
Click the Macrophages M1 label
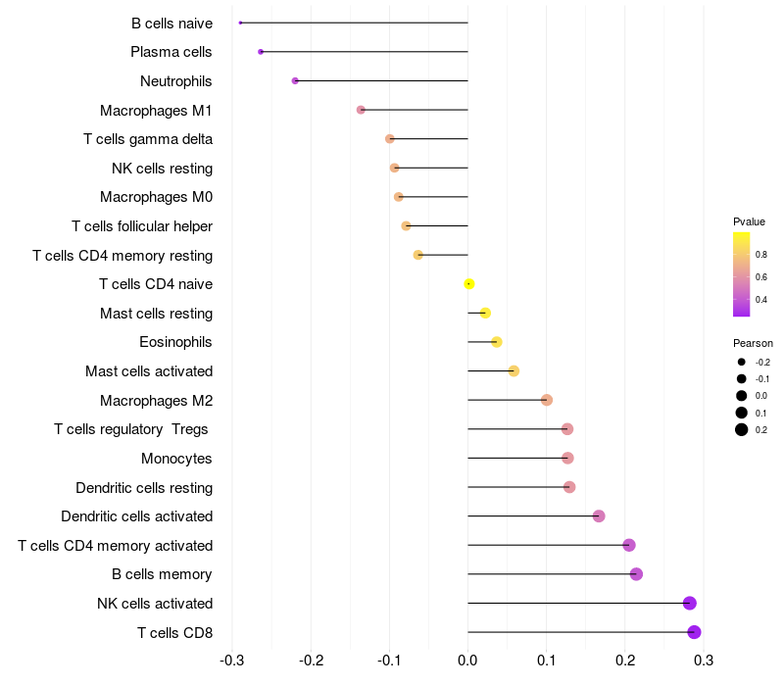156,111
